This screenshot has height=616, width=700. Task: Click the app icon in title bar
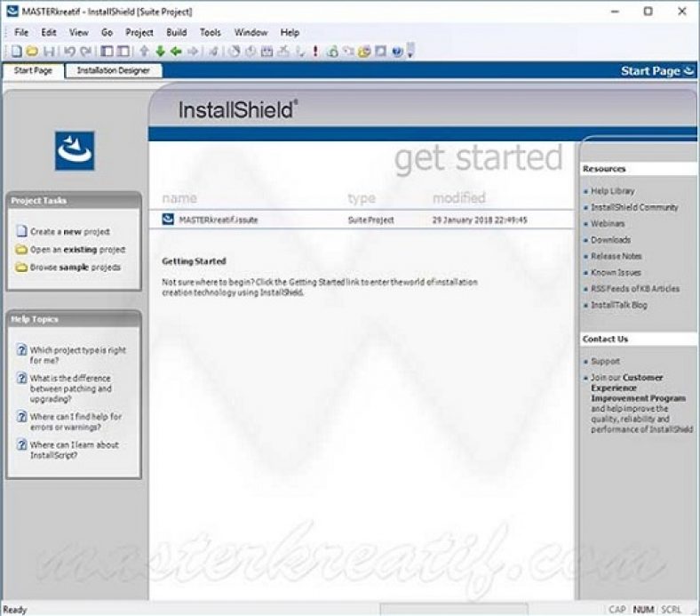point(12,12)
